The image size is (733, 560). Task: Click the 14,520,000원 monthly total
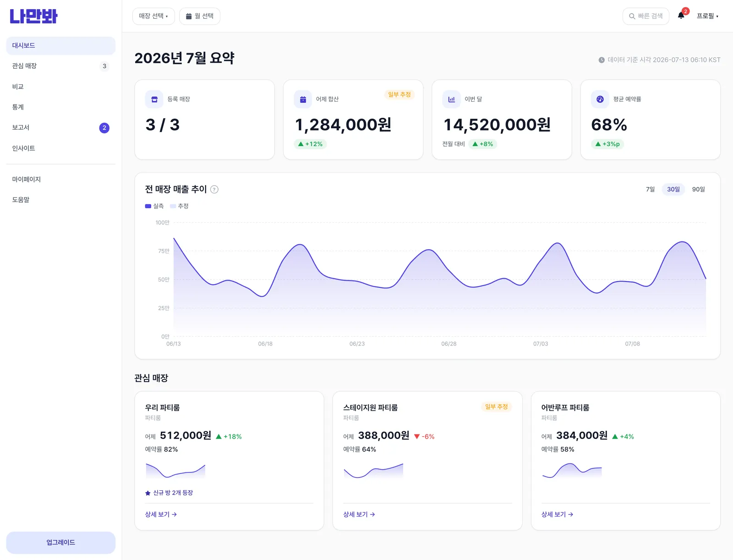pyautogui.click(x=497, y=125)
